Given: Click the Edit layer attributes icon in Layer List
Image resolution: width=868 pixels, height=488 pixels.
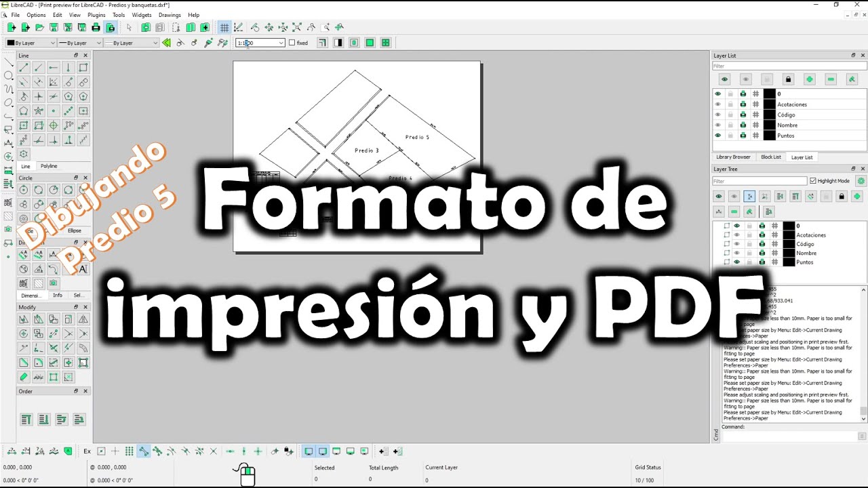Looking at the screenshot, I should pyautogui.click(x=852, y=79).
